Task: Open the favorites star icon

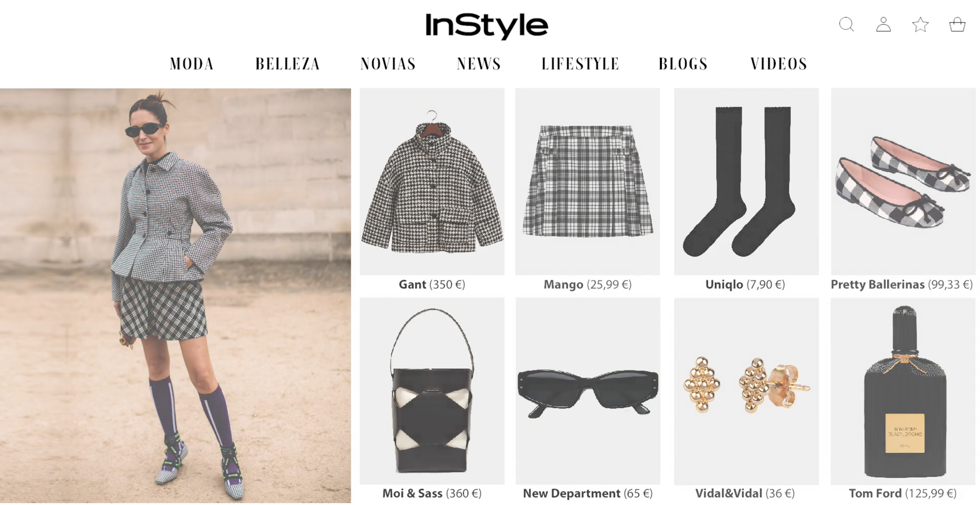Action: (920, 25)
